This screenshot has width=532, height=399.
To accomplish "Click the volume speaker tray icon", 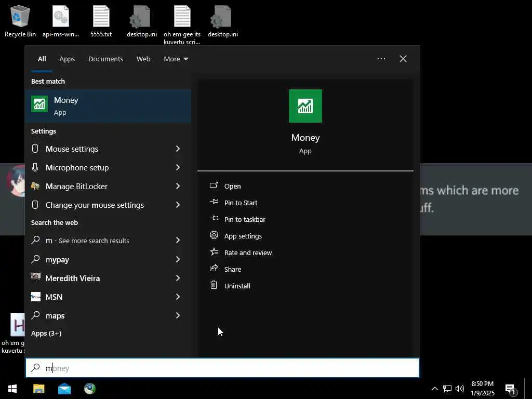I will pyautogui.click(x=460, y=389).
